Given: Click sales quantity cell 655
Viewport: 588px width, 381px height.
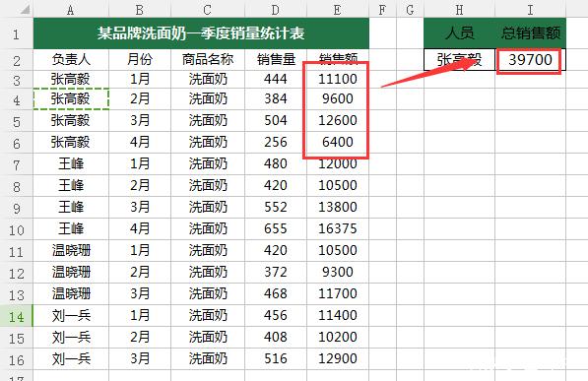Looking at the screenshot, I should pyautogui.click(x=276, y=228).
